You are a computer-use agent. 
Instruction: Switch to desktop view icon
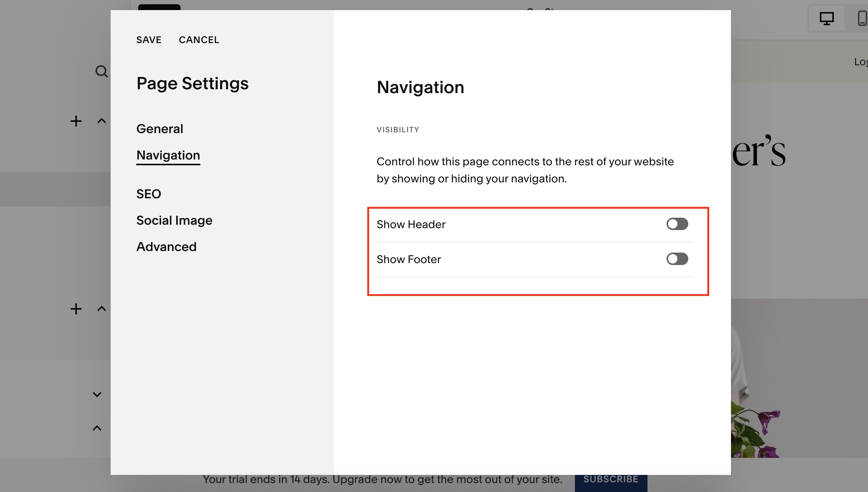click(x=826, y=18)
